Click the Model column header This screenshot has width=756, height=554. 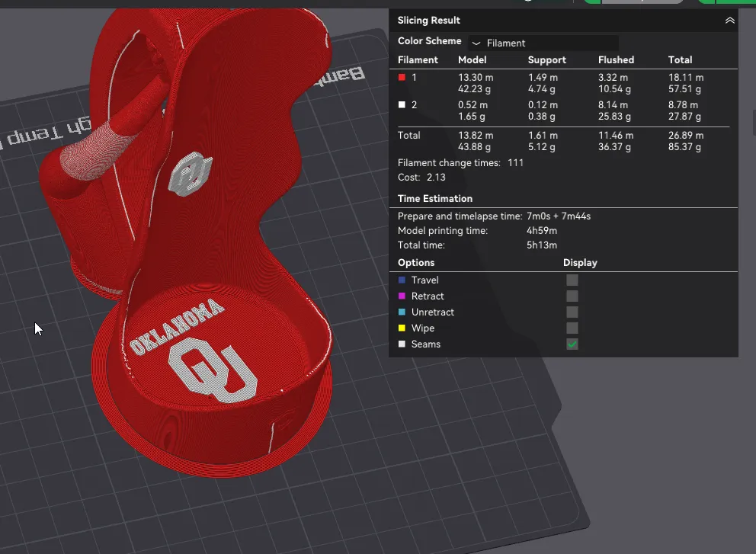472,59
